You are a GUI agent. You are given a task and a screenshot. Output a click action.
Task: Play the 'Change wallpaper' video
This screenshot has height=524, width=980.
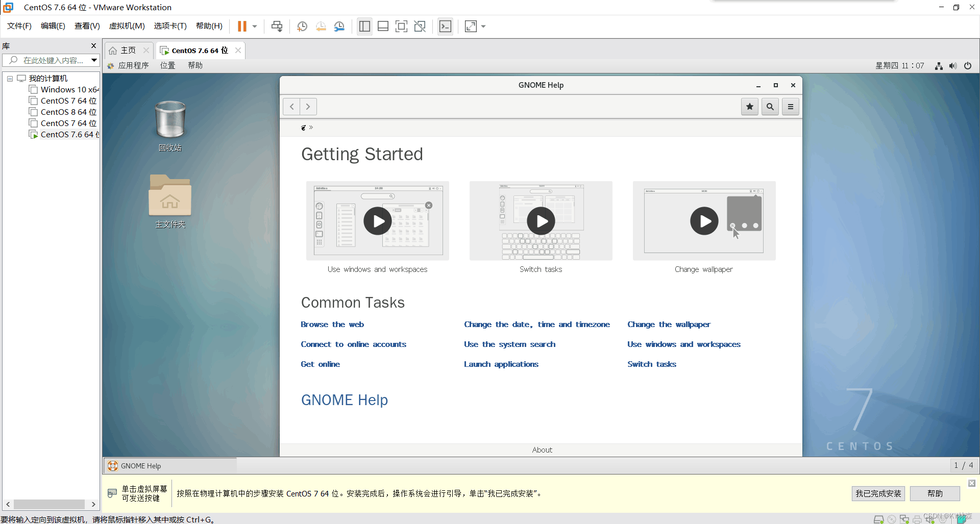704,221
